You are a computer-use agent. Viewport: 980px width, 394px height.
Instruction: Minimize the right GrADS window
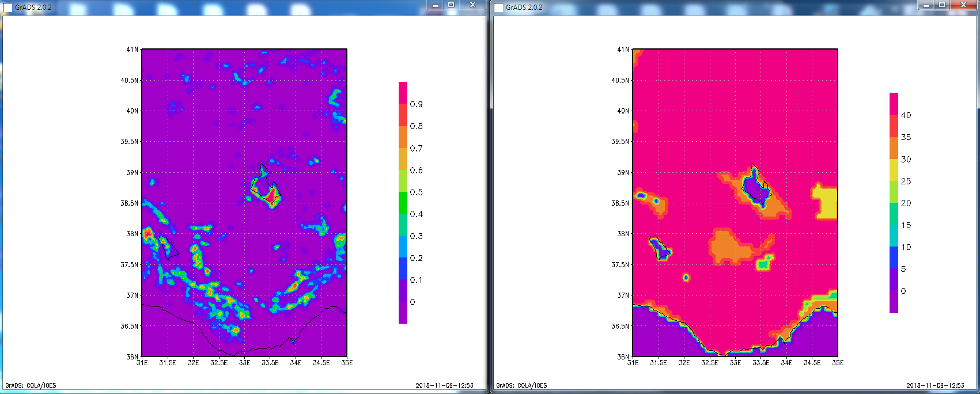926,5
